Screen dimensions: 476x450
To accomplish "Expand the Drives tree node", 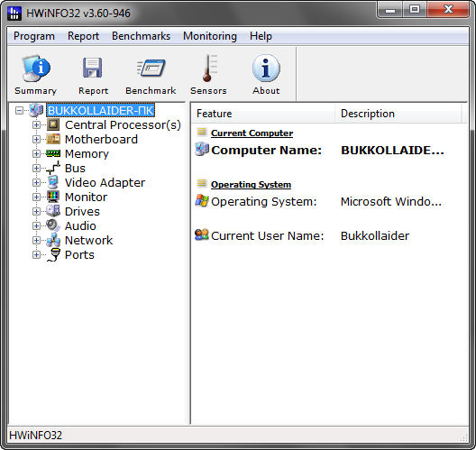I will [x=36, y=211].
